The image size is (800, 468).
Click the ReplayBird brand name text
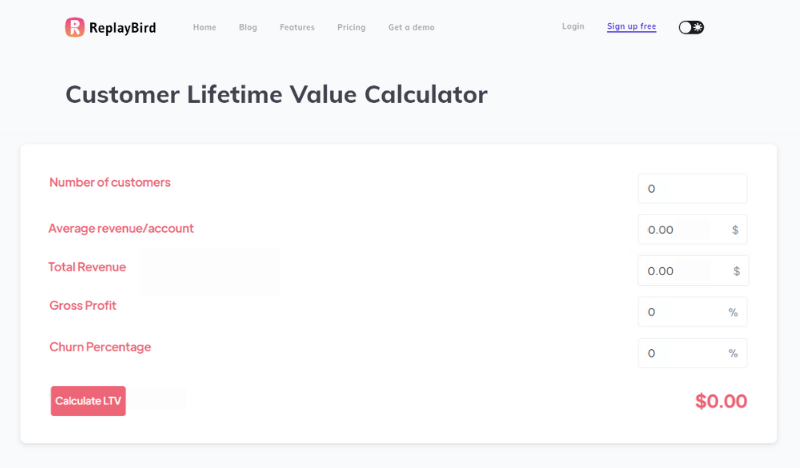(x=122, y=28)
